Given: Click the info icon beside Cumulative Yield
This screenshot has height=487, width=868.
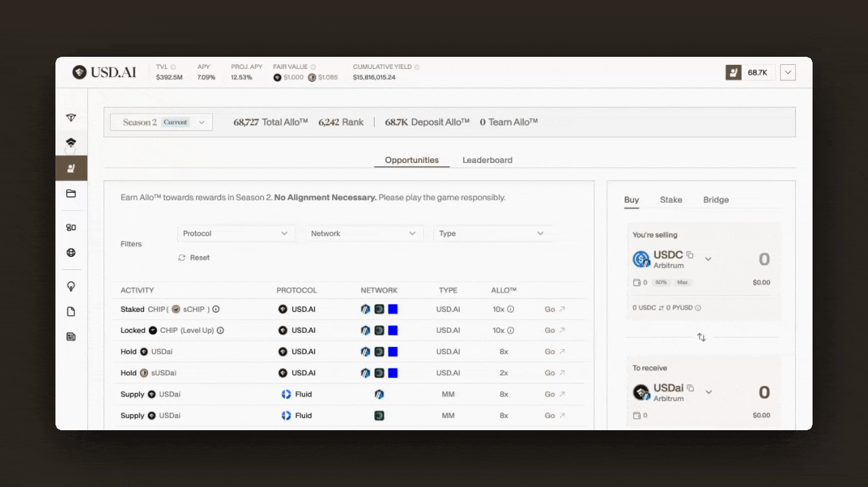Looking at the screenshot, I should coord(417,67).
